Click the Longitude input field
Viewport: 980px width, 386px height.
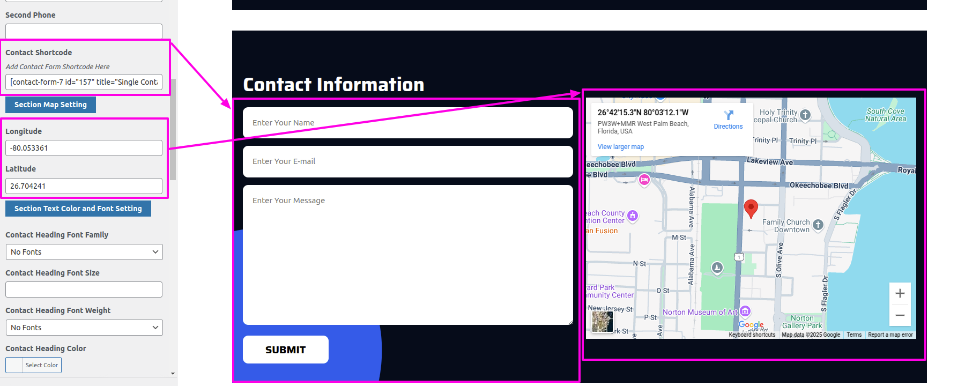[84, 148]
